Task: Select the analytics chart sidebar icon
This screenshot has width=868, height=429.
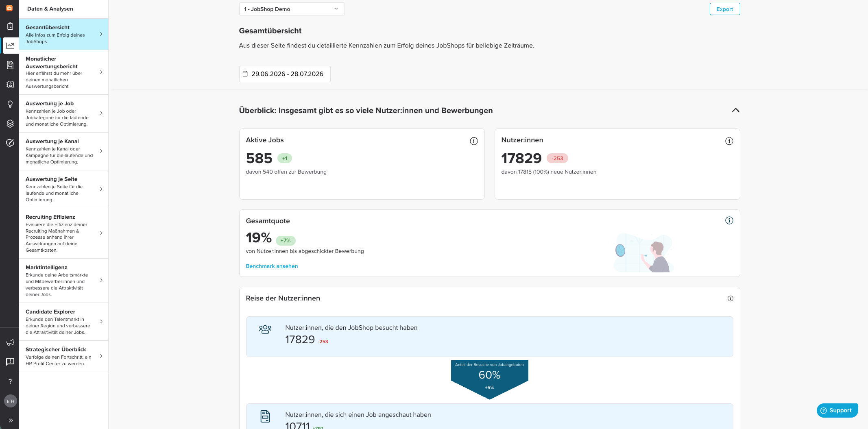Action: [10, 46]
